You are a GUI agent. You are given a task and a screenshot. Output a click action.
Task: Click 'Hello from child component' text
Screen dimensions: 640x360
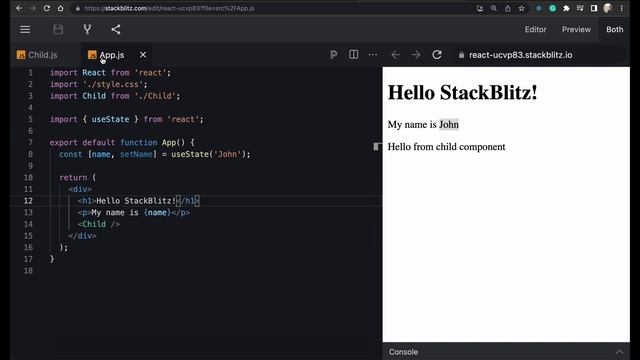click(447, 147)
